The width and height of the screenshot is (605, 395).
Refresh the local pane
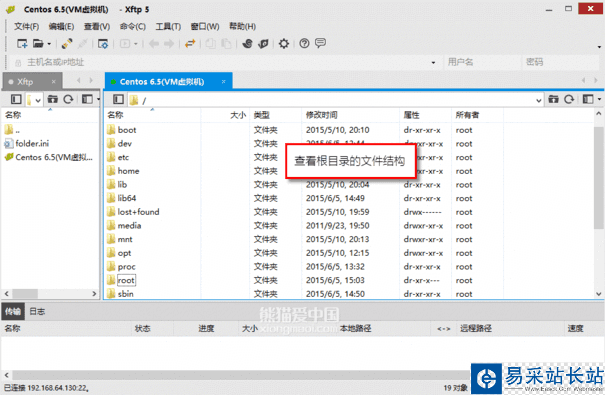click(x=68, y=100)
